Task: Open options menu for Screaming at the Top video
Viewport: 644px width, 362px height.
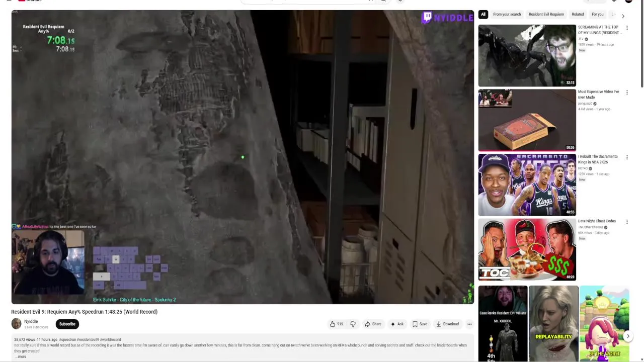Action: [x=627, y=28]
